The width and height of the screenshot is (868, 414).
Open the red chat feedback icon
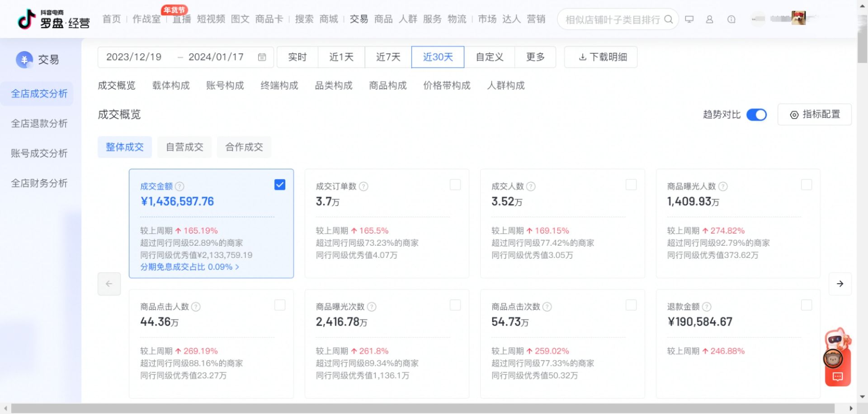click(x=838, y=377)
